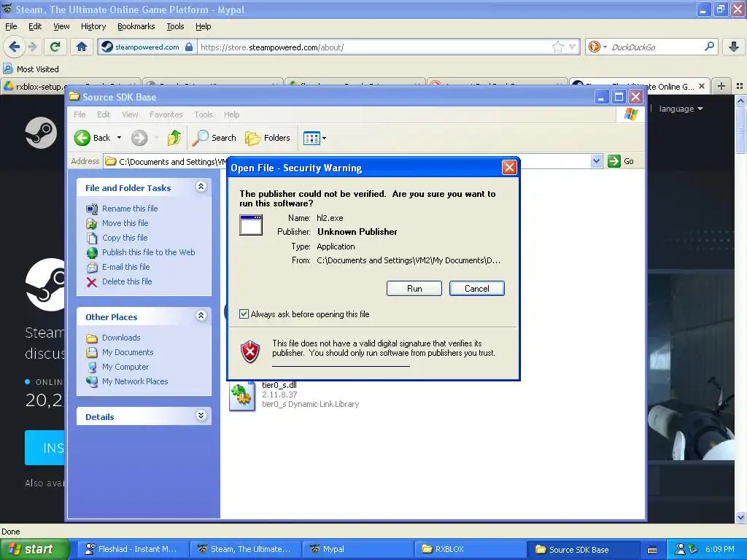Open the browser View menu
Screen dimensions: 747x560
tap(61, 26)
